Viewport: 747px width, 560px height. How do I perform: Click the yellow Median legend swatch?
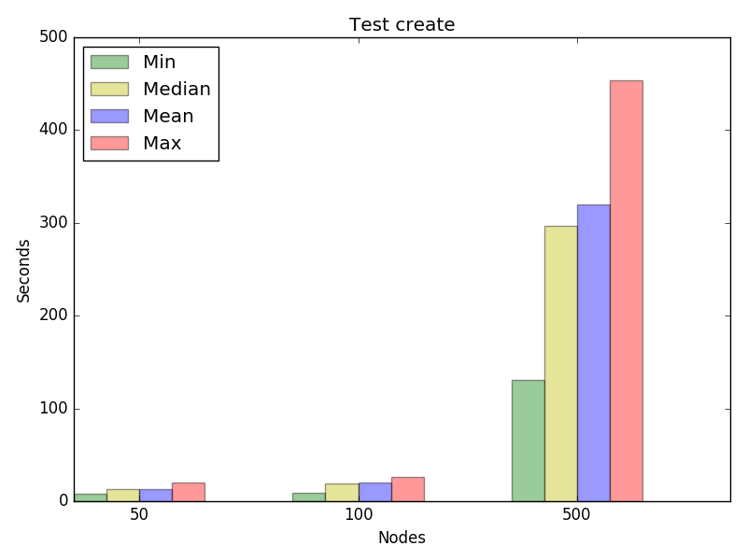pos(109,90)
